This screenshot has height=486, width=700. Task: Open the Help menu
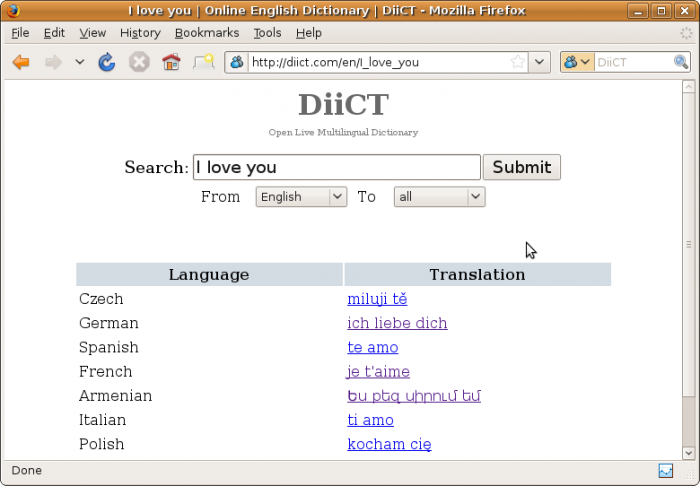pyautogui.click(x=308, y=33)
